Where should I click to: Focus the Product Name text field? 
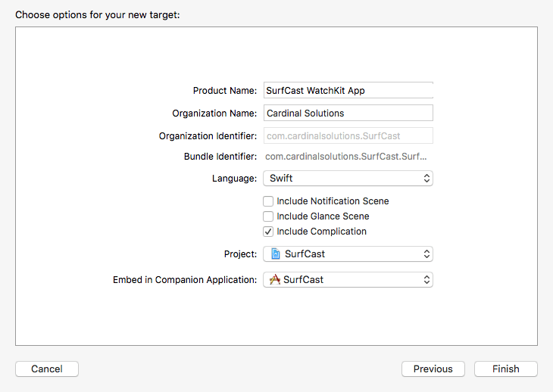pyautogui.click(x=348, y=90)
